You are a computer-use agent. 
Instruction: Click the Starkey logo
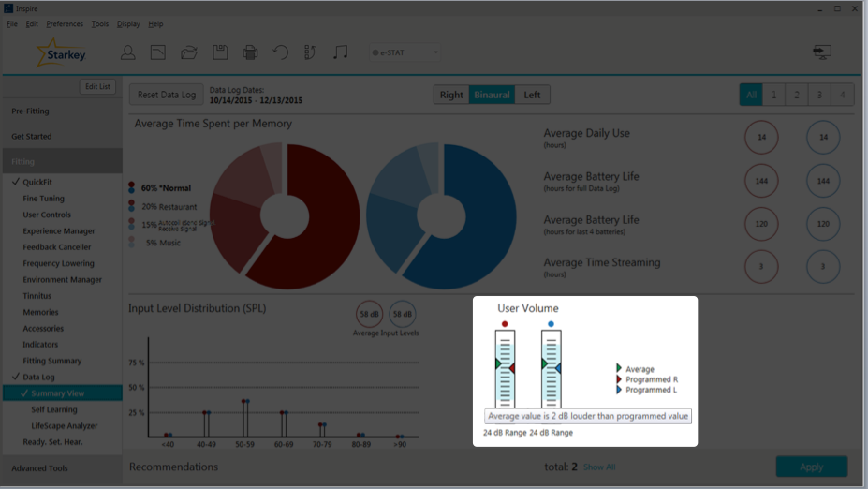(x=60, y=53)
